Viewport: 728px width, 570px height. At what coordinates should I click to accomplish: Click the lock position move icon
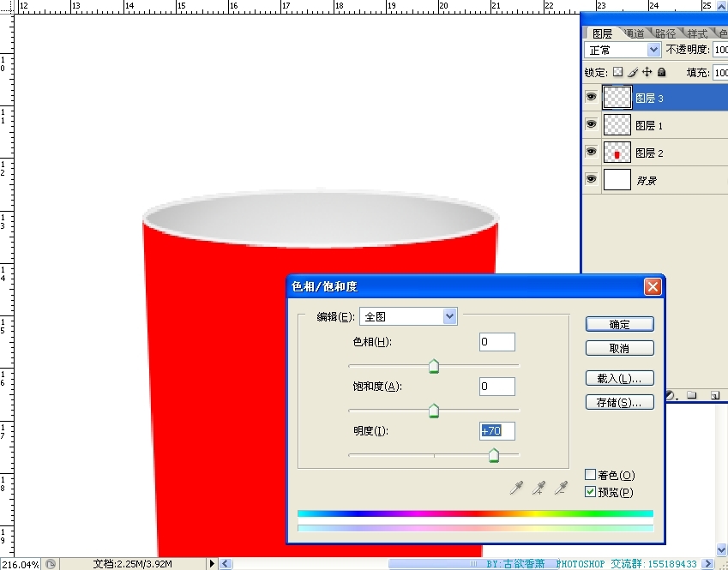click(647, 73)
